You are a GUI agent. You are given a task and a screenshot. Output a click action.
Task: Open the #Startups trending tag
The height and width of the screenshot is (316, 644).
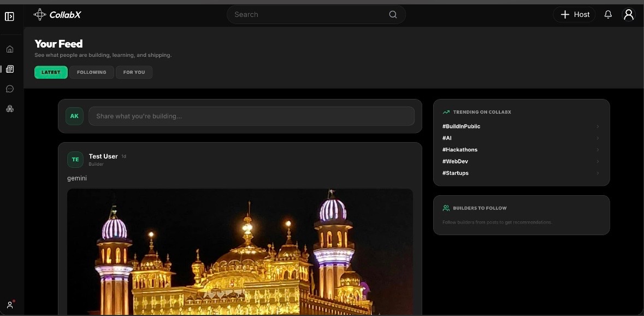456,173
